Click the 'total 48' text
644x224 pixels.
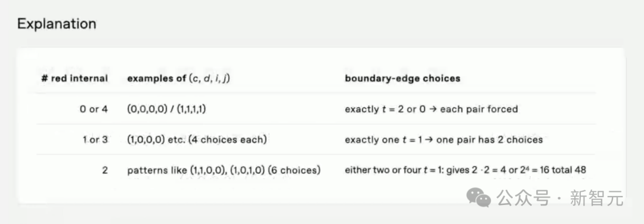(570, 170)
